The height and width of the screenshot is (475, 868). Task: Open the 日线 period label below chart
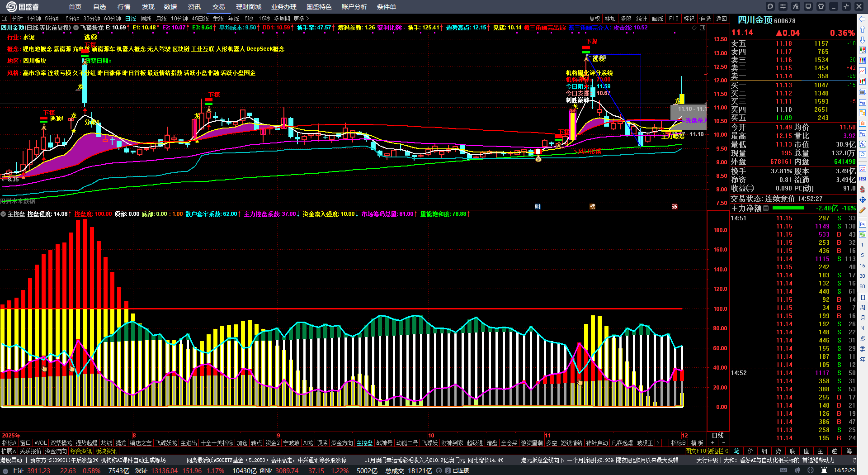[718, 435]
